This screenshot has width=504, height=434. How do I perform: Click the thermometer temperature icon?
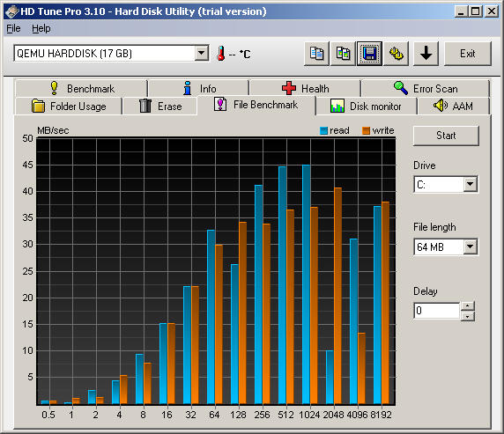tap(221, 54)
